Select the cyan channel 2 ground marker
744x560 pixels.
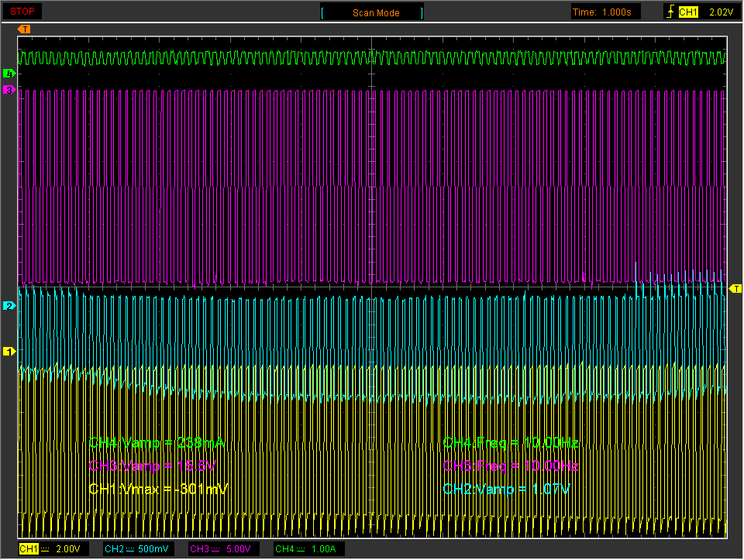9,306
